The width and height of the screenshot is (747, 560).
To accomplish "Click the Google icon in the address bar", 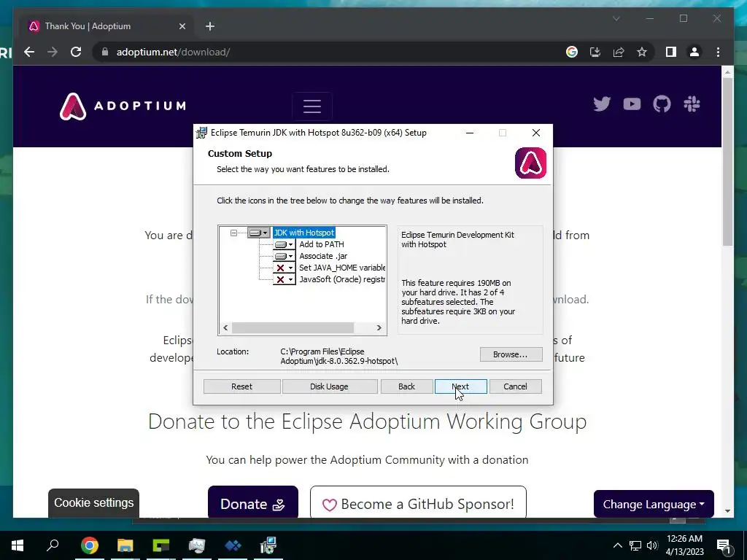I will click(x=572, y=52).
